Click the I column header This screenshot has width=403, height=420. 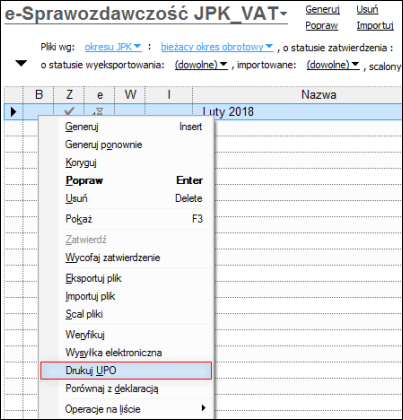coord(169,95)
